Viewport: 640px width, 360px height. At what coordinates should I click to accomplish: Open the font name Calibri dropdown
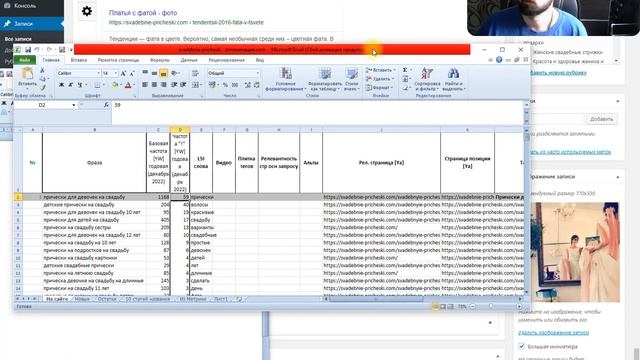coord(98,73)
